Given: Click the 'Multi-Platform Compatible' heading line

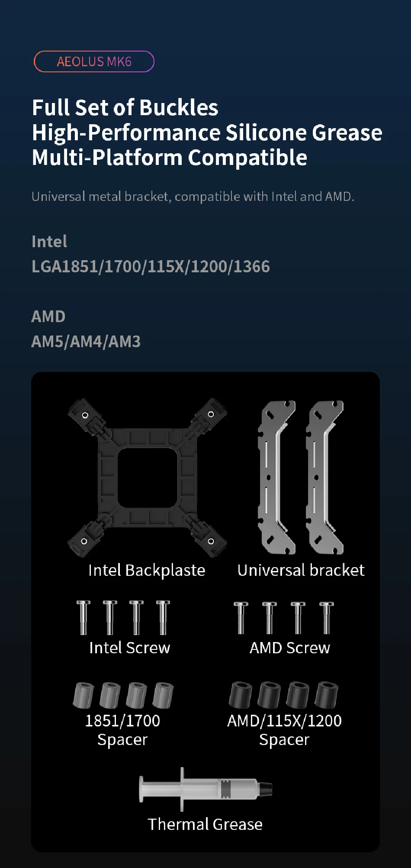Looking at the screenshot, I should (x=170, y=158).
